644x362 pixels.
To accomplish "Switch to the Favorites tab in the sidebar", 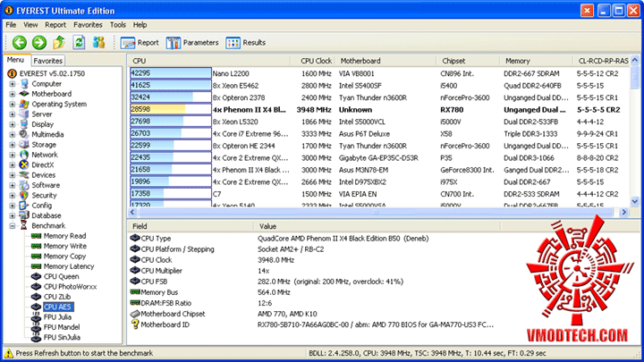I will tap(48, 61).
